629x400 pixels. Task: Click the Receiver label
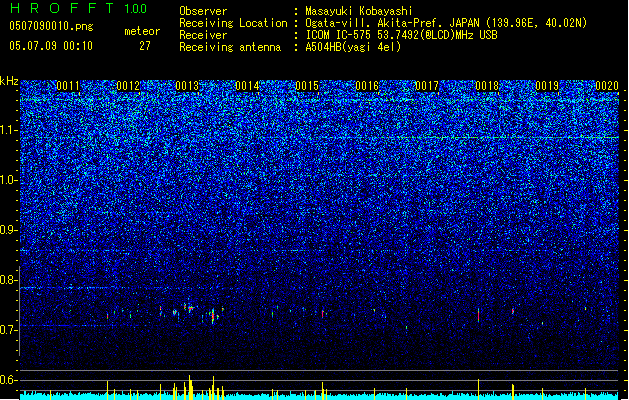tap(203, 35)
